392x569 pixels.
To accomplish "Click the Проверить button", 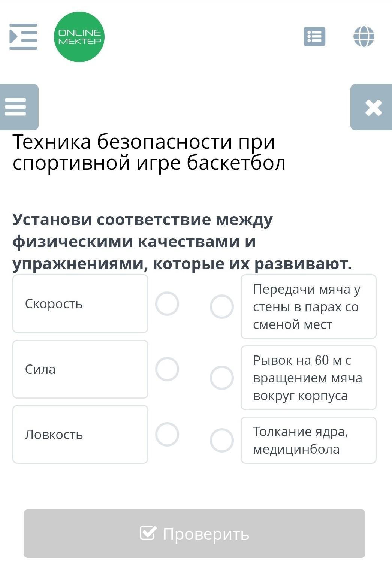I will 194,533.
